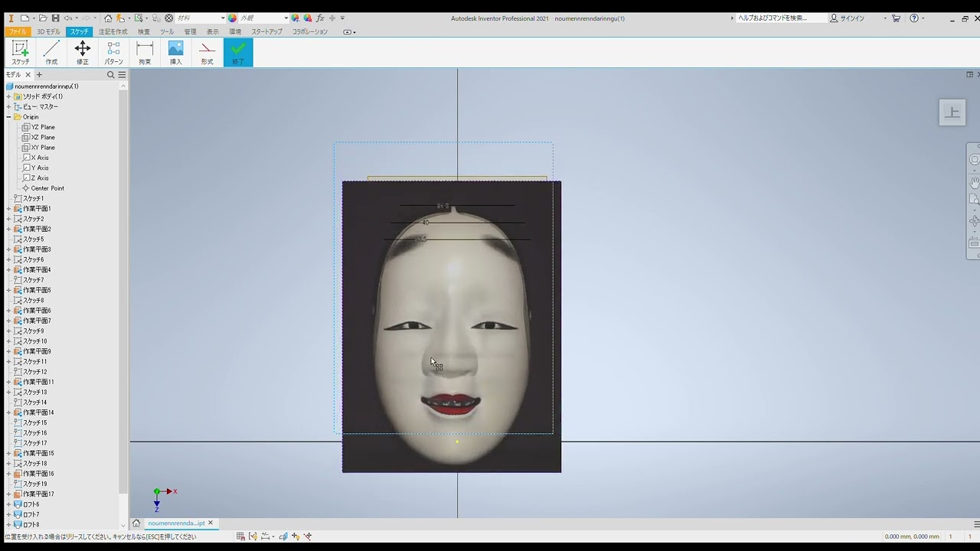This screenshot has height=551, width=980.
Task: Open the help question mark icon
Action: 914,18
